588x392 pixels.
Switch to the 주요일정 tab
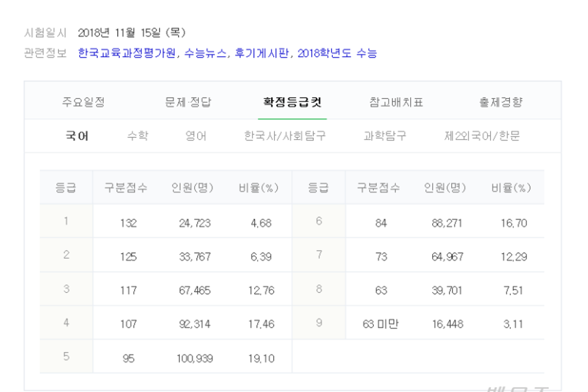point(83,102)
